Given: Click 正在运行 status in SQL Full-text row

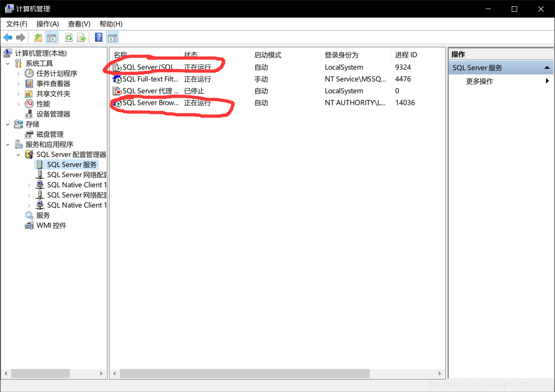Looking at the screenshot, I should tap(197, 79).
